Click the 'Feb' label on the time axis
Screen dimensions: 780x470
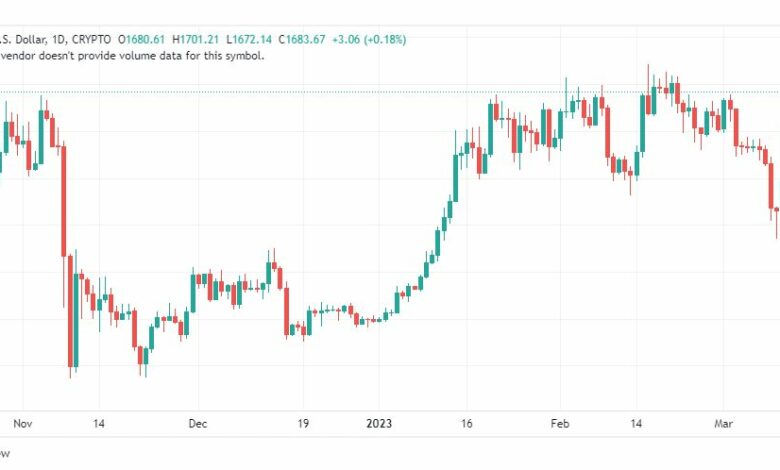coord(560,424)
